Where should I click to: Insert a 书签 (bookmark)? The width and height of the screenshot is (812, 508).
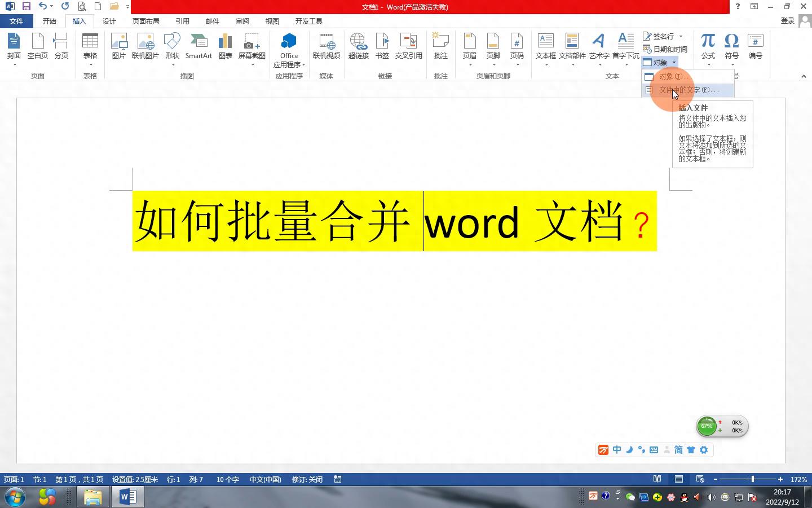[x=382, y=45]
